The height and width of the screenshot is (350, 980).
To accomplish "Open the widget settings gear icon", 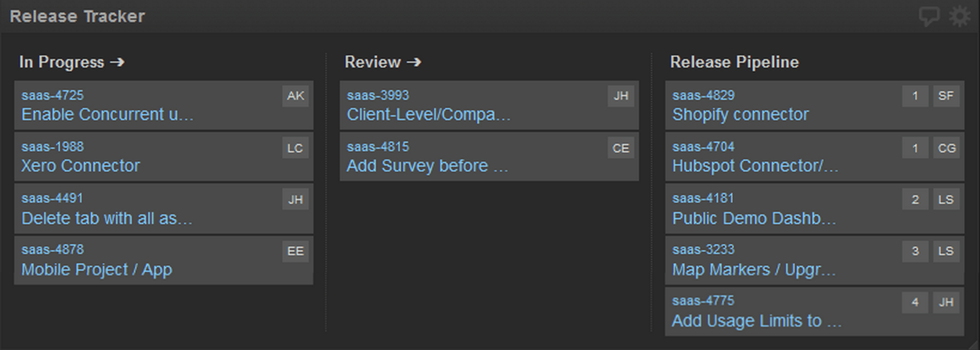I will pyautogui.click(x=960, y=16).
